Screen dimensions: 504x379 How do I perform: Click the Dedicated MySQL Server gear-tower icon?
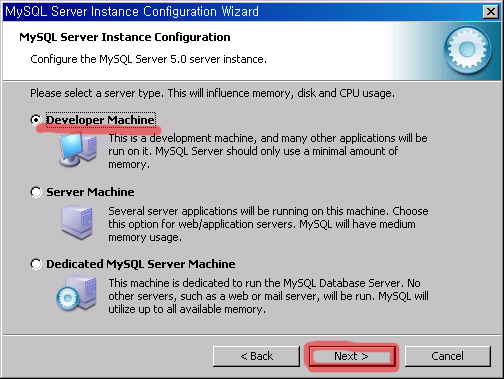77,294
